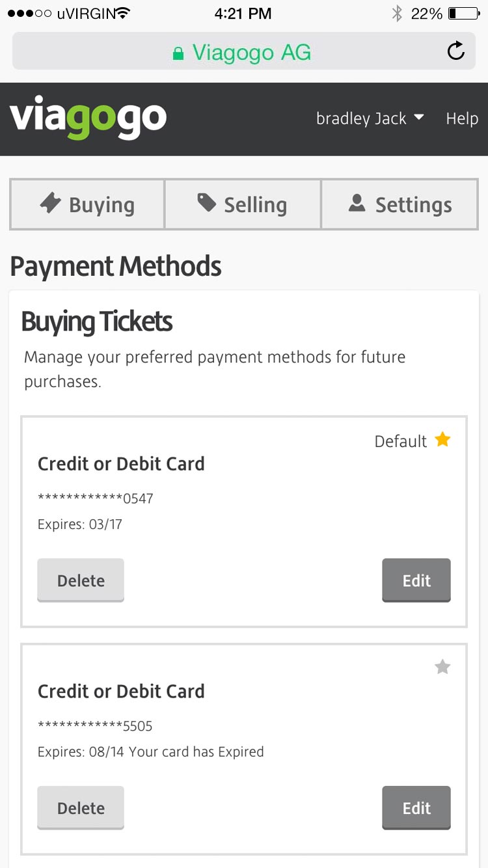The image size is (488, 868).
Task: Tap the Wi-Fi signal icon
Action: tap(120, 13)
